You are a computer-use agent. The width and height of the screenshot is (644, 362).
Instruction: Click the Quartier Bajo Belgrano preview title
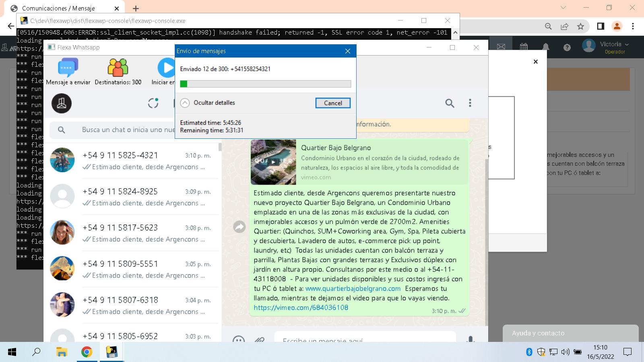coord(336,148)
